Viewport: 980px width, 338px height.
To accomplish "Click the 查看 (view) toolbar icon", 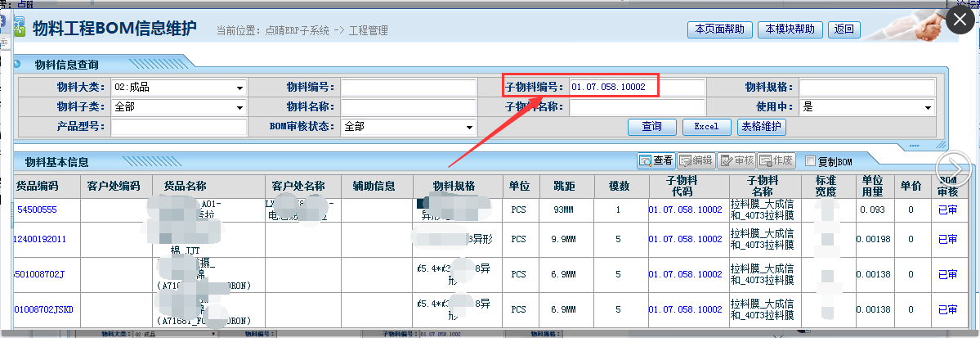I will pyautogui.click(x=656, y=160).
